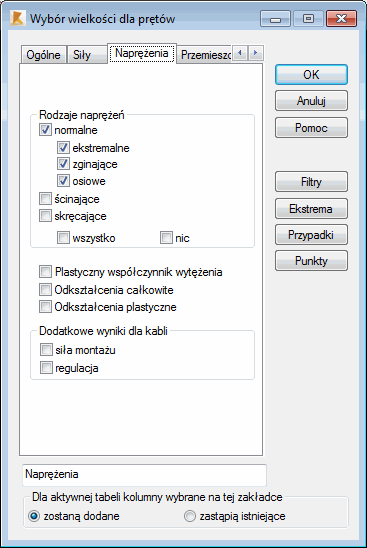Choose the zostaną dodane radio option

pyautogui.click(x=34, y=516)
